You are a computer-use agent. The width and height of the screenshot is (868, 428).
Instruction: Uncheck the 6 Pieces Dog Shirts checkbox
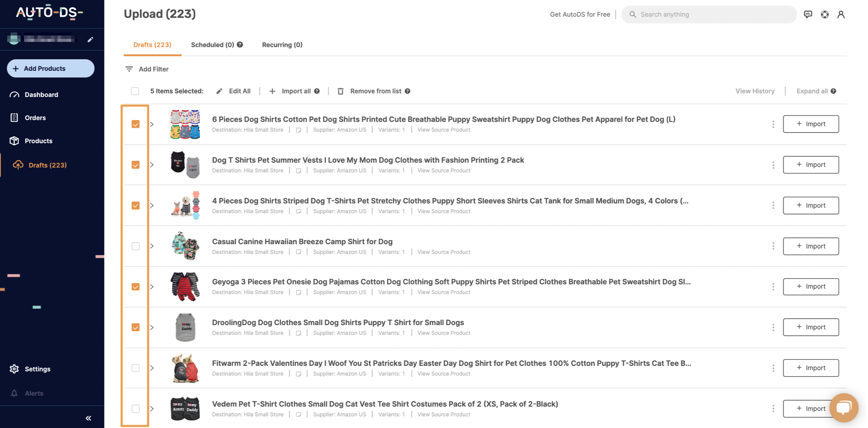(136, 124)
